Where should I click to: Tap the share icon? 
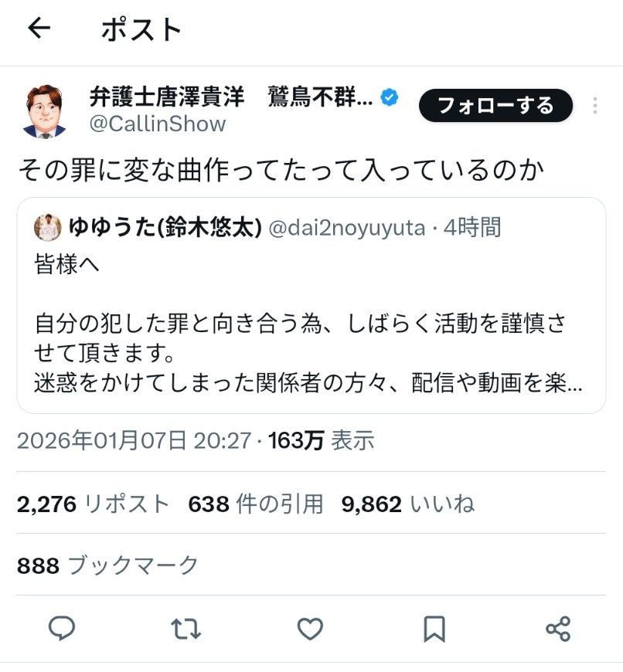coord(558,629)
